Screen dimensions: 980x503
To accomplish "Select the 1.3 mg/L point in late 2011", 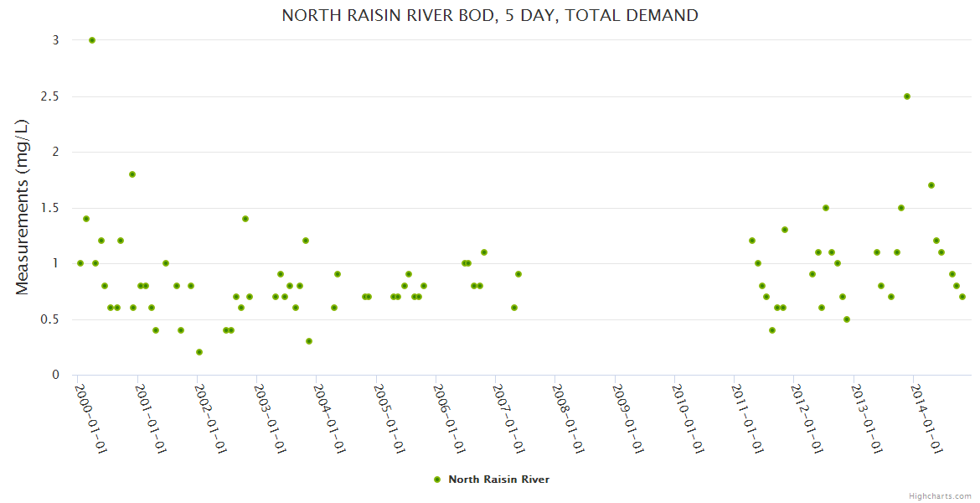I will (x=785, y=230).
